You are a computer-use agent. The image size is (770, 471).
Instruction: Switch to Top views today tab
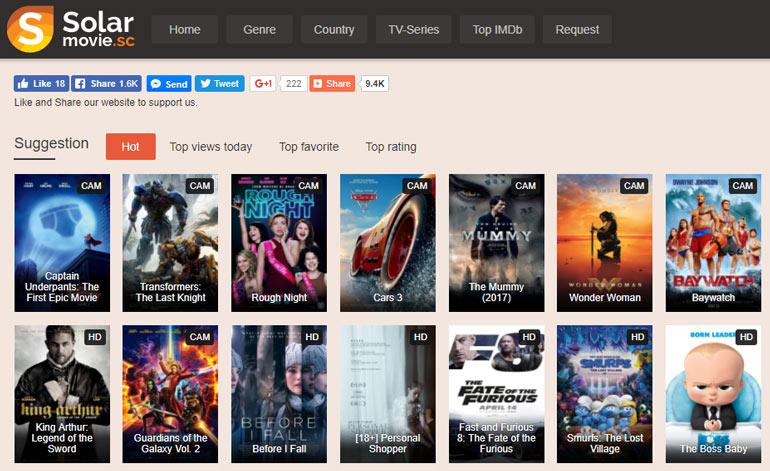pos(211,147)
